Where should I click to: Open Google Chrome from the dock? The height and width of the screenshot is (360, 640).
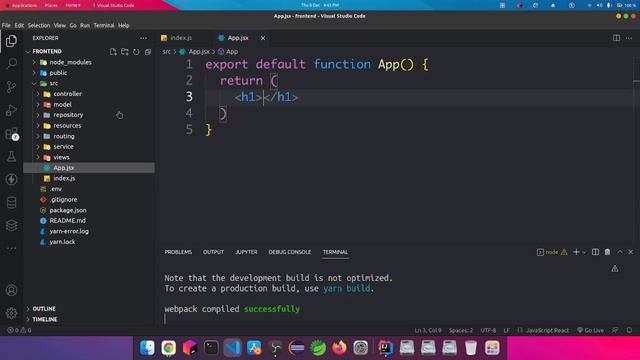(x=169, y=348)
